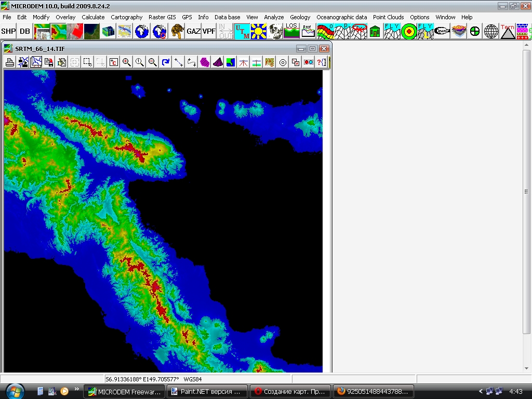Launch the OpenGL view icon
Screen dimensions: 532x399
coord(442,31)
